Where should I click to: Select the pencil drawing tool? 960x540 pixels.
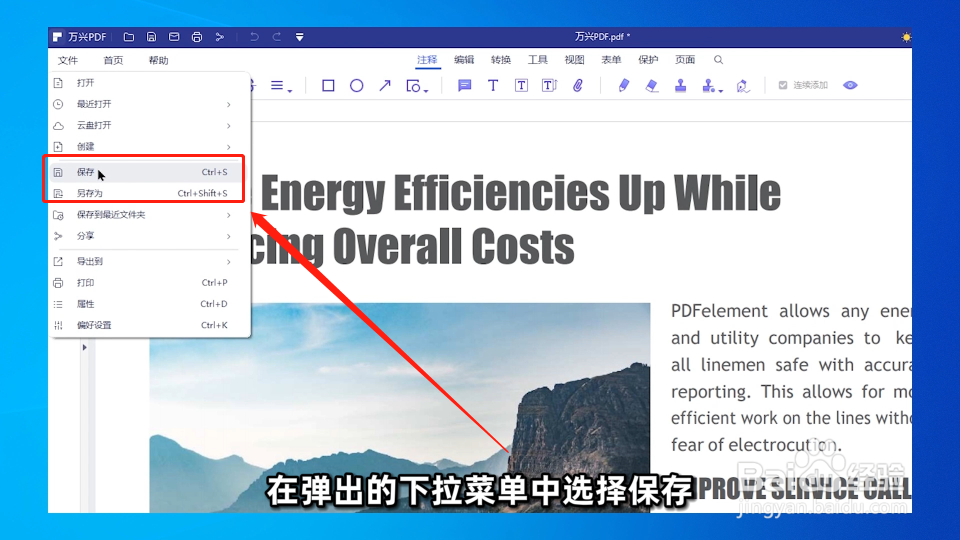coord(623,86)
